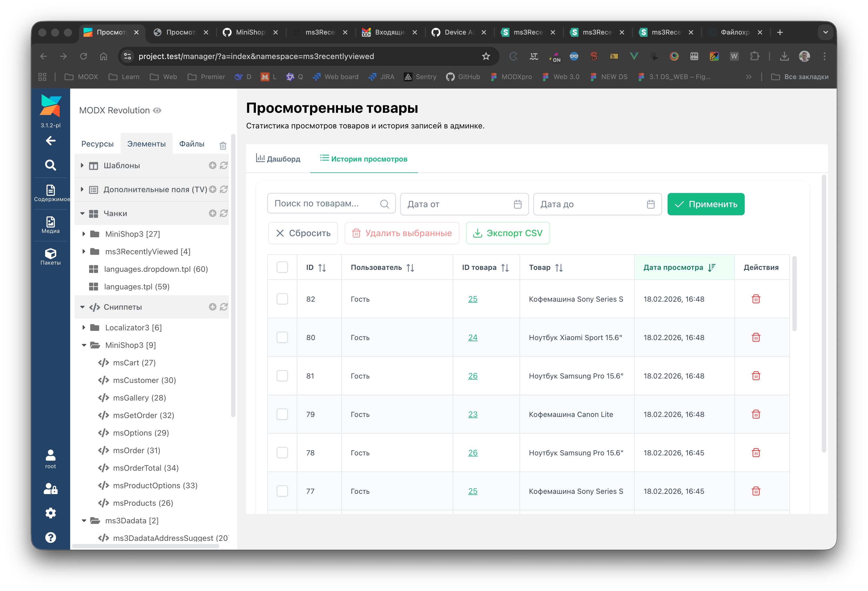Delete the row with ID 82

[x=756, y=299]
